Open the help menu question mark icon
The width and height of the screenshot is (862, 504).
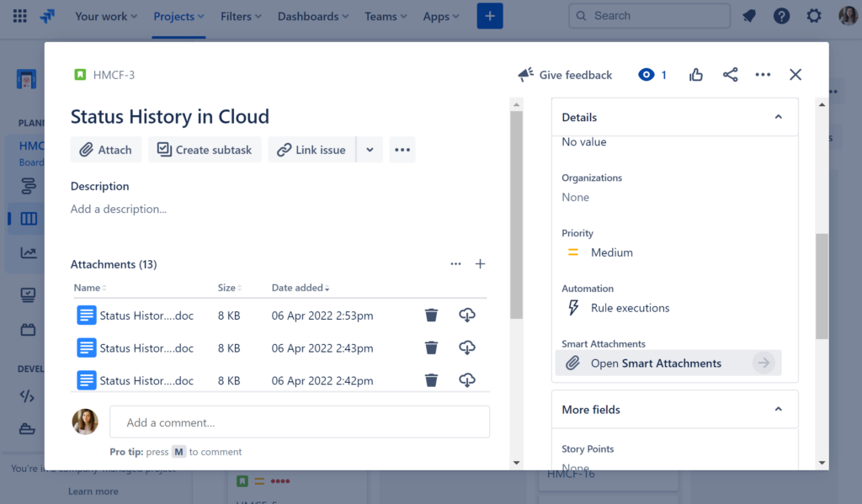click(781, 15)
